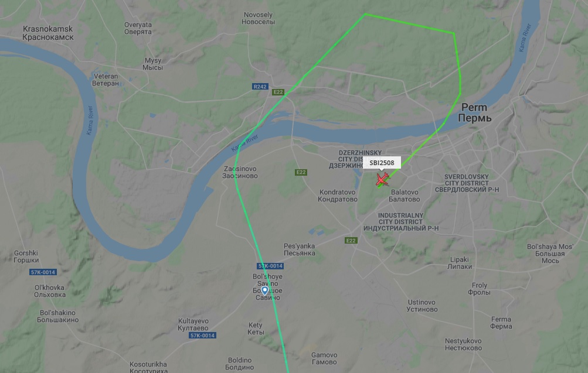Image resolution: width=588 pixels, height=373 pixels.
Task: Click the Ustinovo village label
Action: click(422, 306)
